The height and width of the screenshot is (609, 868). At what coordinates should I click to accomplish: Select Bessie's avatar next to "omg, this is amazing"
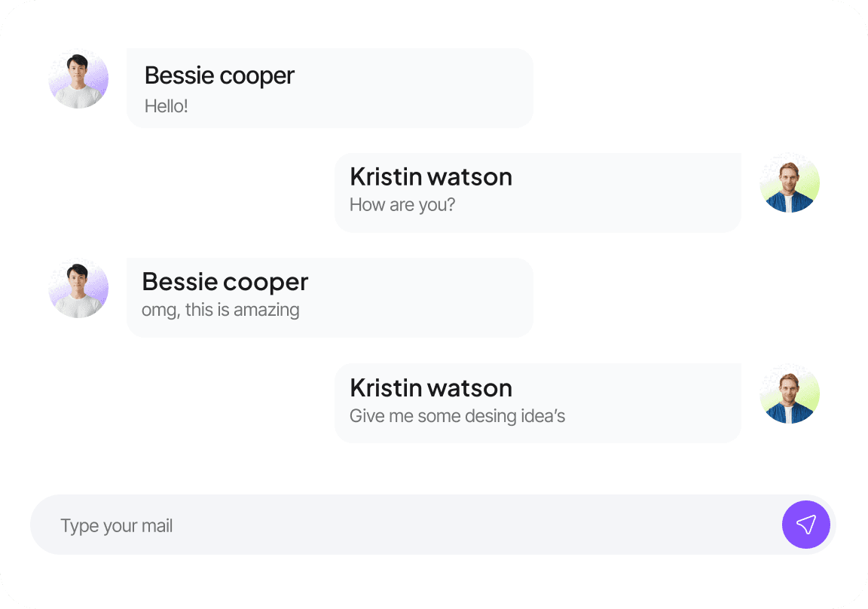point(78,289)
